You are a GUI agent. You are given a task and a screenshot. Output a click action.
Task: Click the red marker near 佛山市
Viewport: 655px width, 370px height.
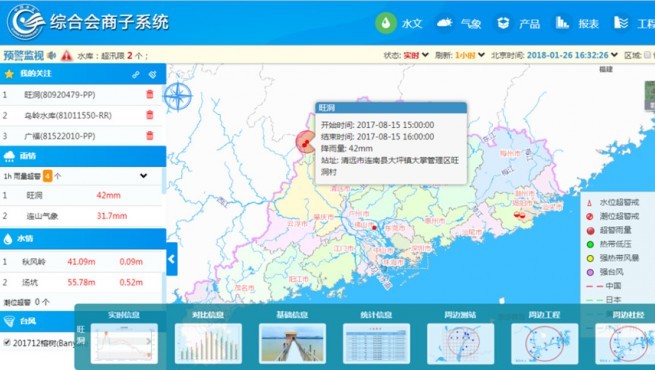point(374,228)
